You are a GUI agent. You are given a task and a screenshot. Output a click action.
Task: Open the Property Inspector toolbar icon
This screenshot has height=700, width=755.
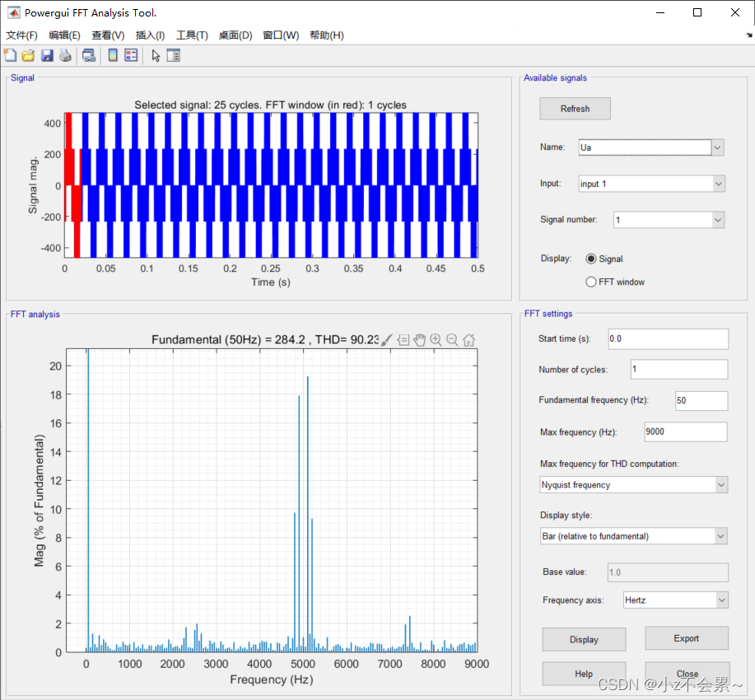174,55
